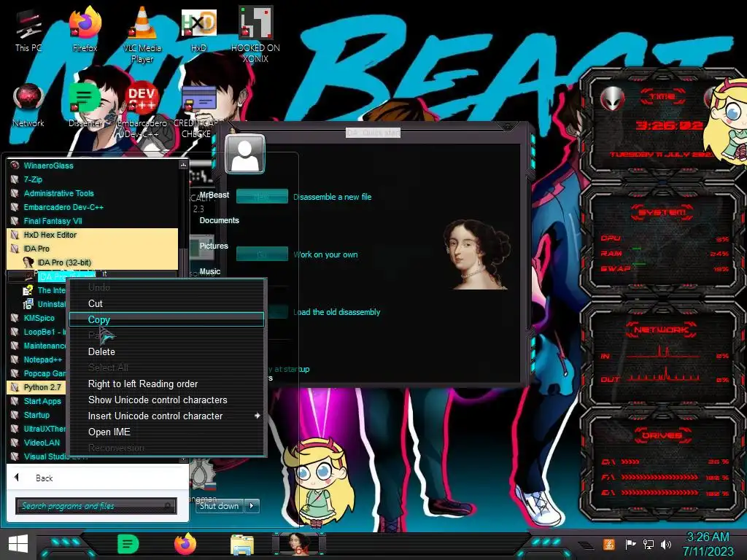The width and height of the screenshot is (747, 560).
Task: Expand the Startup folder
Action: click(x=36, y=415)
